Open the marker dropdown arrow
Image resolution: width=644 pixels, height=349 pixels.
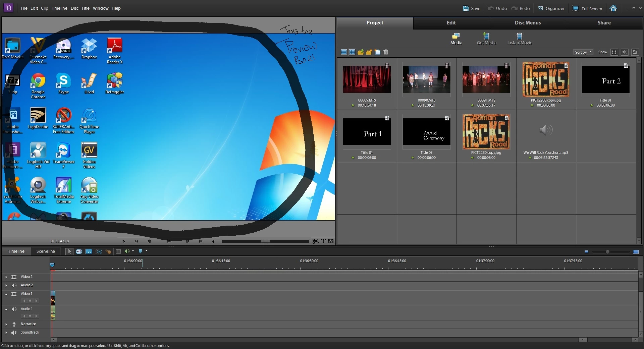click(x=147, y=251)
